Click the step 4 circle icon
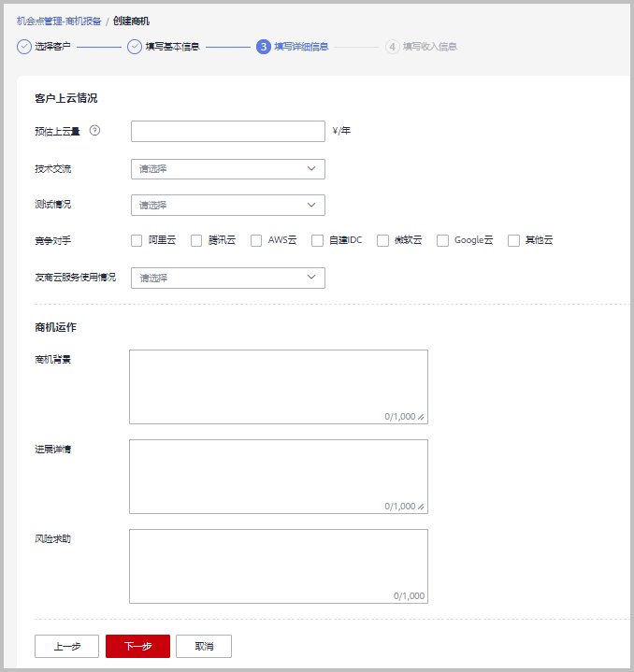This screenshot has height=672, width=634. pos(392,47)
